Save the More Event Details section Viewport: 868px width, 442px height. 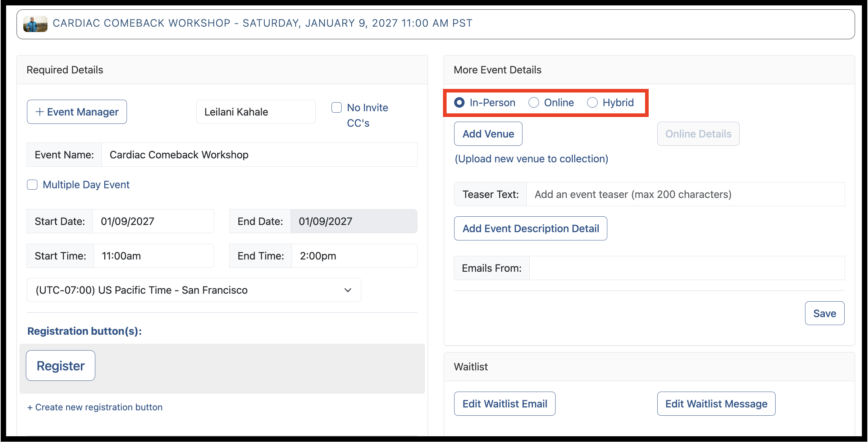[824, 314]
